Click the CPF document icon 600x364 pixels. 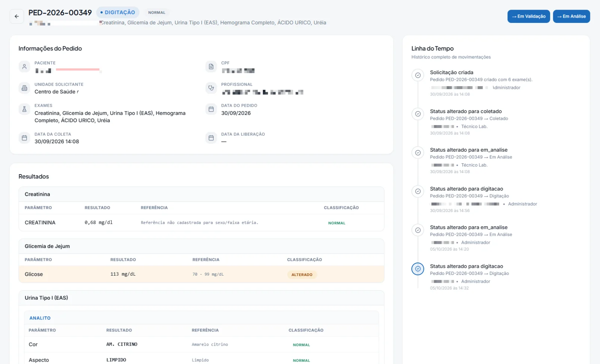tap(211, 67)
